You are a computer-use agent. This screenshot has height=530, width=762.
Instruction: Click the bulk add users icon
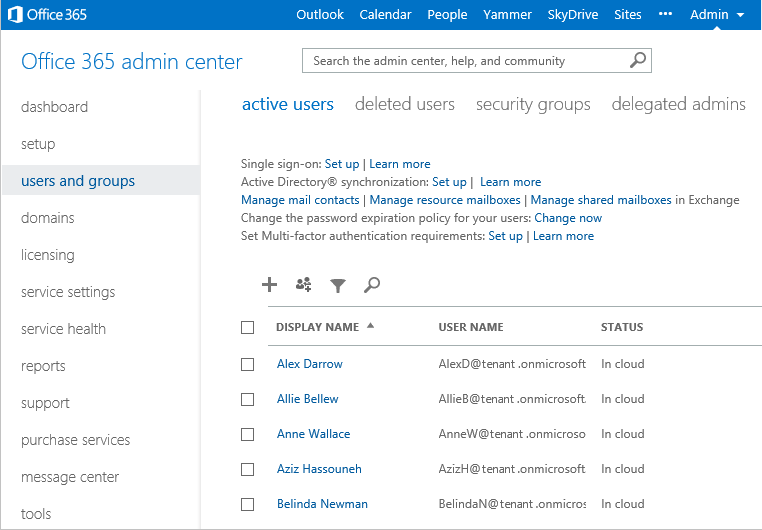point(304,285)
